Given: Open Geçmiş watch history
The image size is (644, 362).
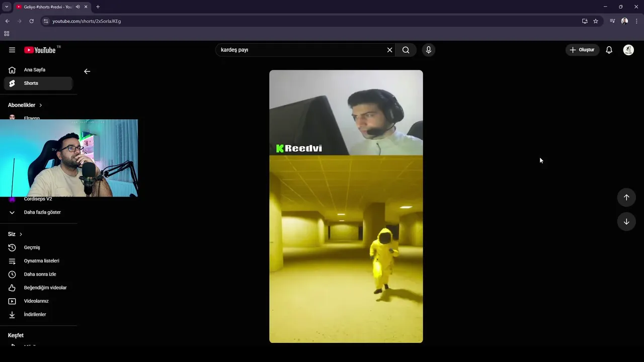Looking at the screenshot, I should [38, 247].
